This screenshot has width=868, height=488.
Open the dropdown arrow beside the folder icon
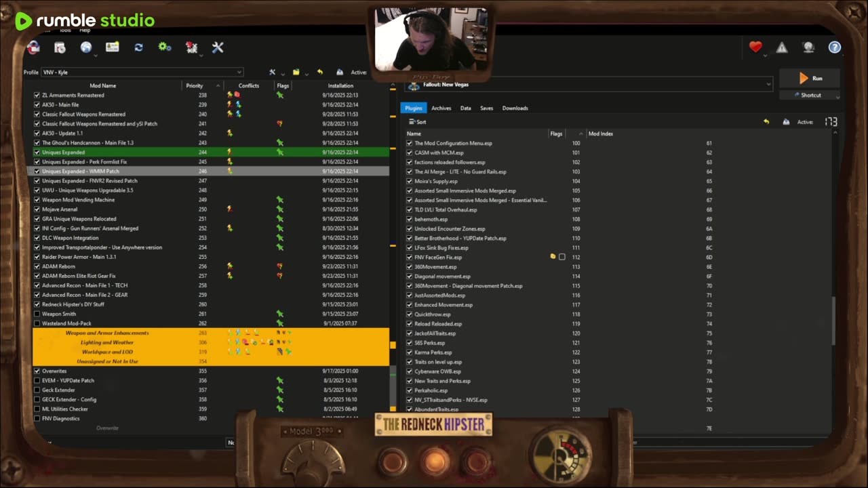(x=306, y=74)
